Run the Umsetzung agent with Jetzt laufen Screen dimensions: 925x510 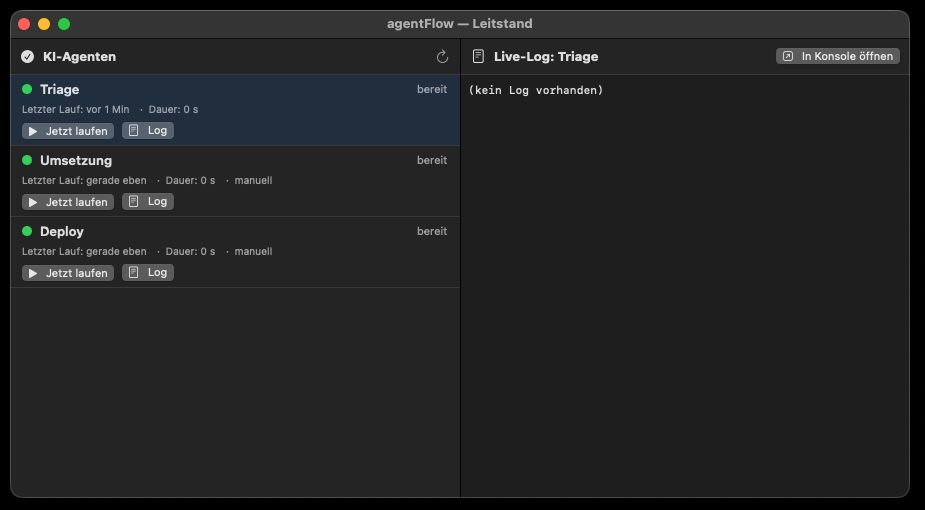tap(68, 202)
